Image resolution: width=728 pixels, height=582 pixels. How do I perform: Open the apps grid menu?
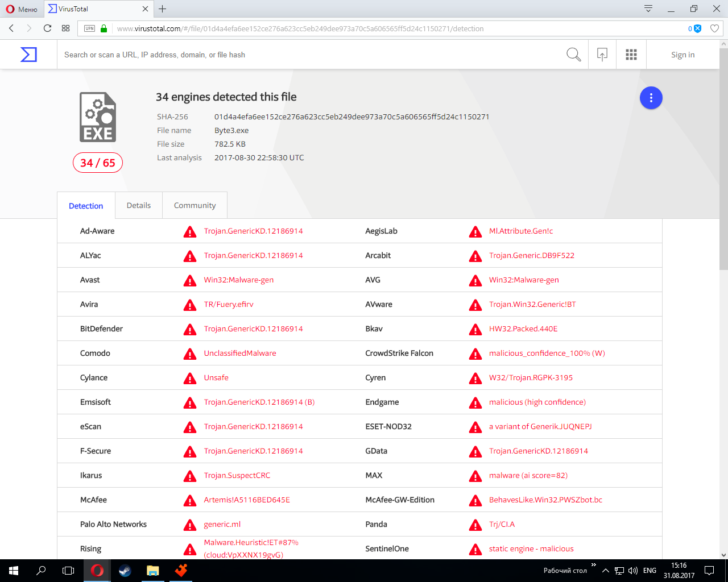[x=631, y=55]
